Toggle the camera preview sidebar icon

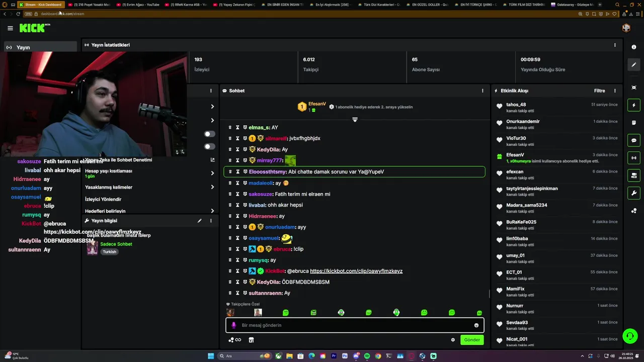point(634,175)
